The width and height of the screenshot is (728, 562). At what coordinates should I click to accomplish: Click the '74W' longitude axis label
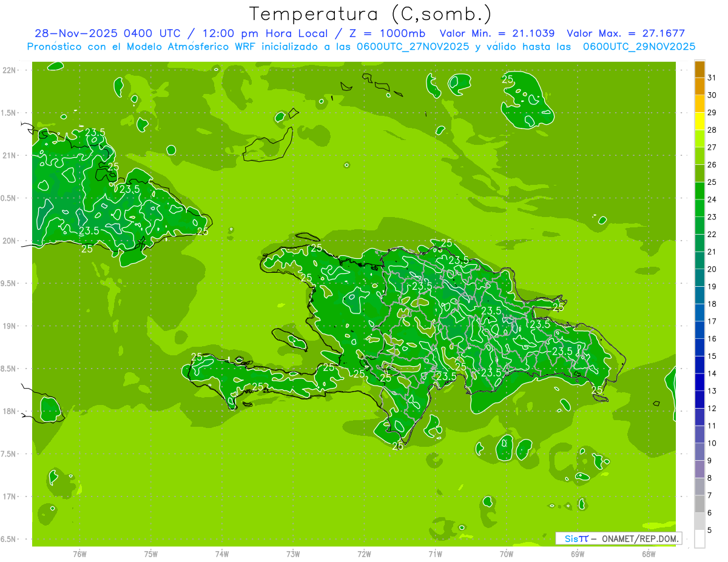pos(222,554)
